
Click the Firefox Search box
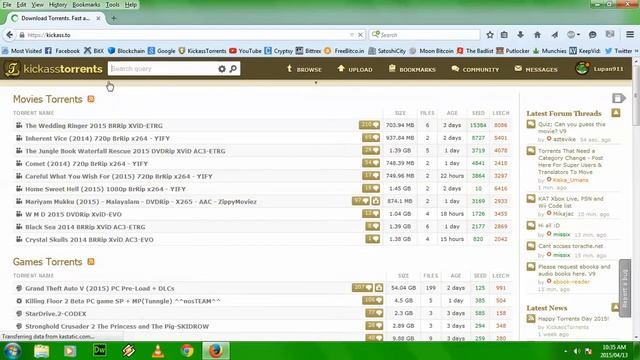[x=424, y=35]
